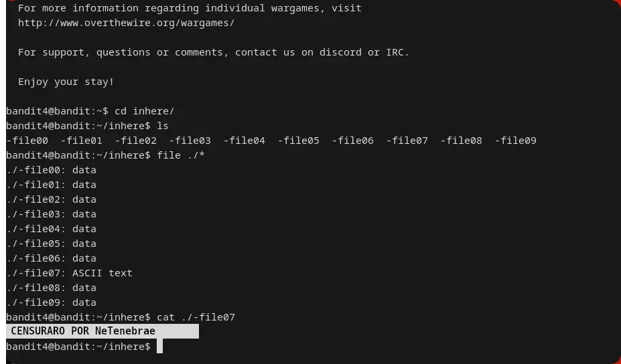This screenshot has width=621, height=364.
Task: Click the 'For support, questions or comments' line
Action: [x=213, y=52]
